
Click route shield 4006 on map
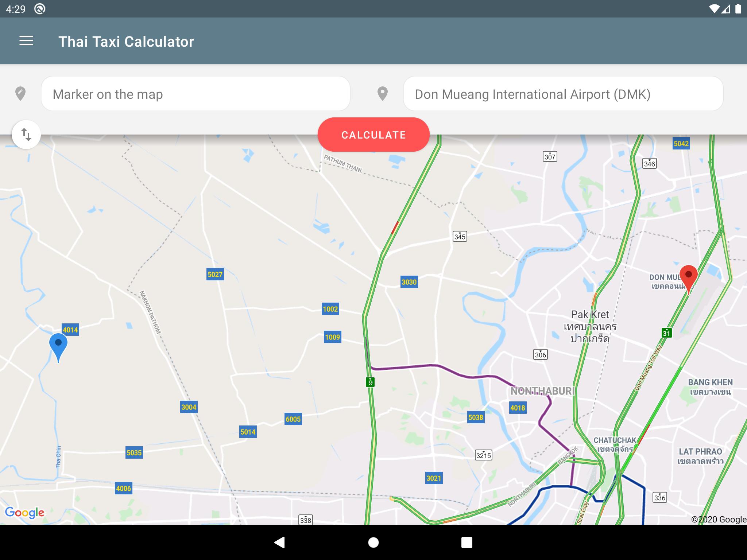124,489
